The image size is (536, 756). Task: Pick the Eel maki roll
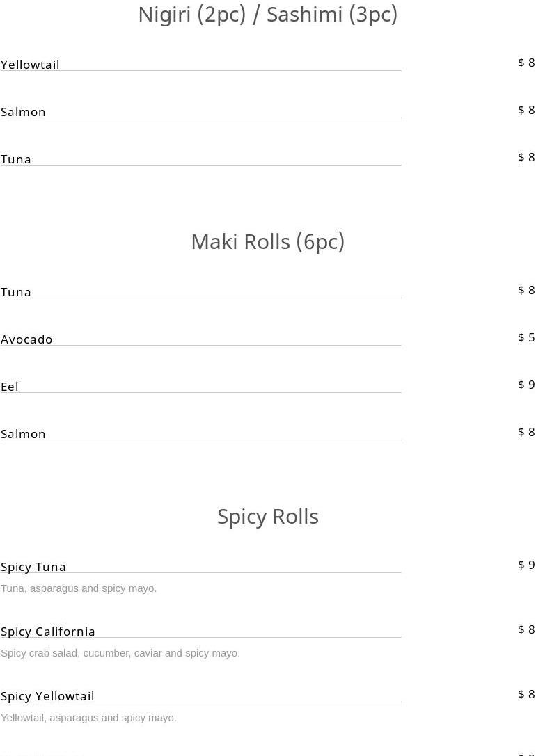tap(10, 386)
